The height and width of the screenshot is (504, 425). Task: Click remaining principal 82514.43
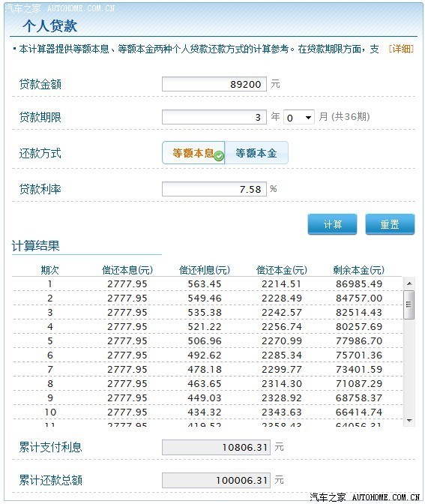[359, 313]
